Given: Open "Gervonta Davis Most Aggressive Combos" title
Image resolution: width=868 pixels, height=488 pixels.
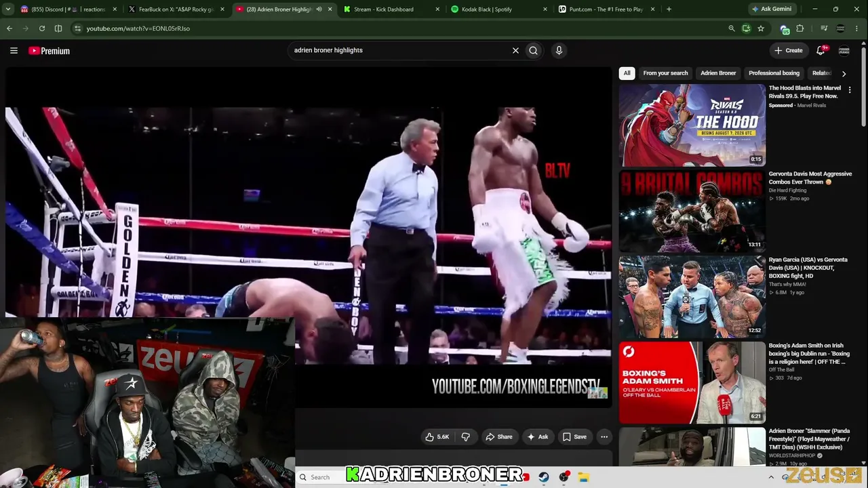Looking at the screenshot, I should [x=810, y=178].
